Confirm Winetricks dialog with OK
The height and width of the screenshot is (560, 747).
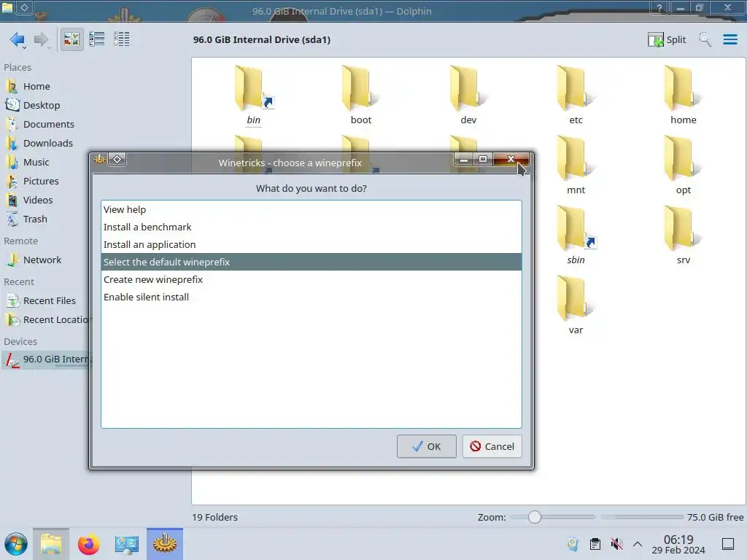[426, 447]
